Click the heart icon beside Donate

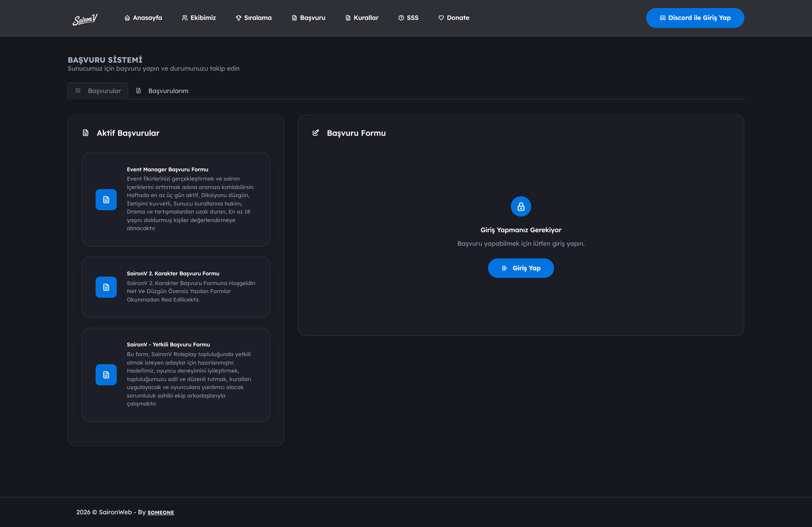441,18
